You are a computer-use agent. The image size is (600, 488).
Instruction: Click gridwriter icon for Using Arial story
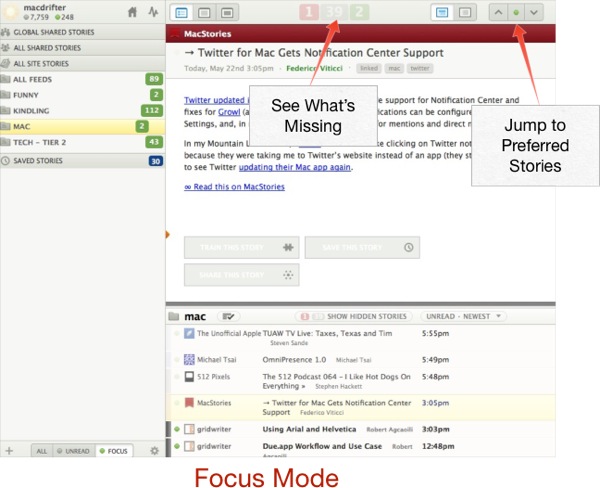click(x=189, y=429)
